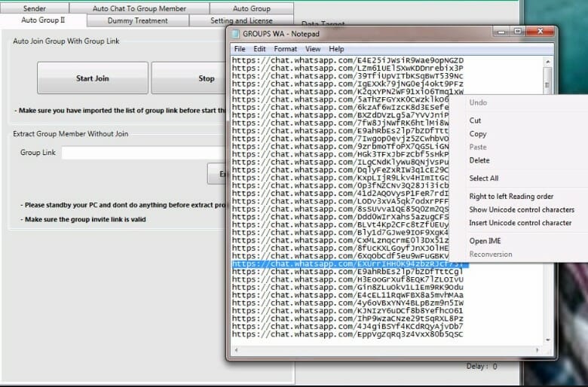
Task: Choose Delete from the context menu
Action: [479, 160]
